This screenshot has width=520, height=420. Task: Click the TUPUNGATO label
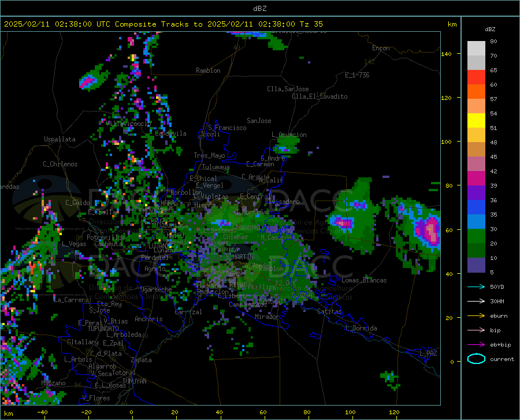103,329
